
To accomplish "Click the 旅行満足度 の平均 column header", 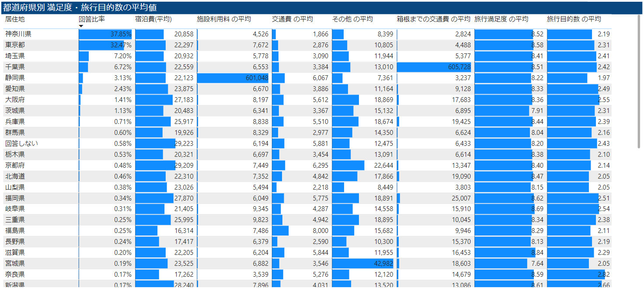I will click(501, 19).
